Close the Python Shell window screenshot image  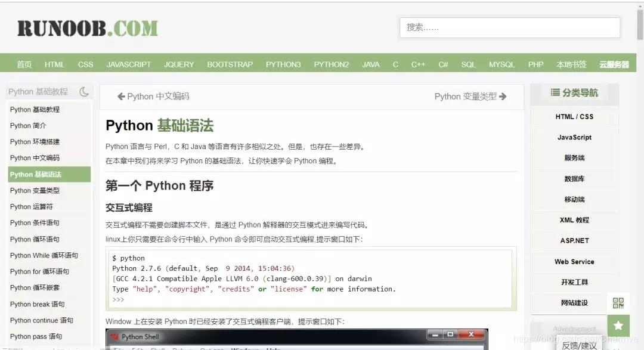point(471,334)
